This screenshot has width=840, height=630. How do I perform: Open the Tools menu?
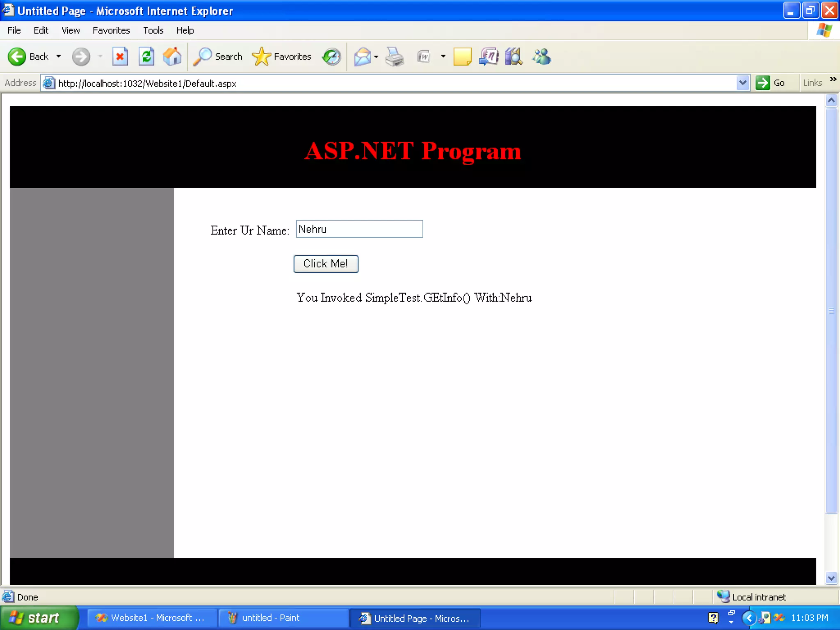(153, 30)
